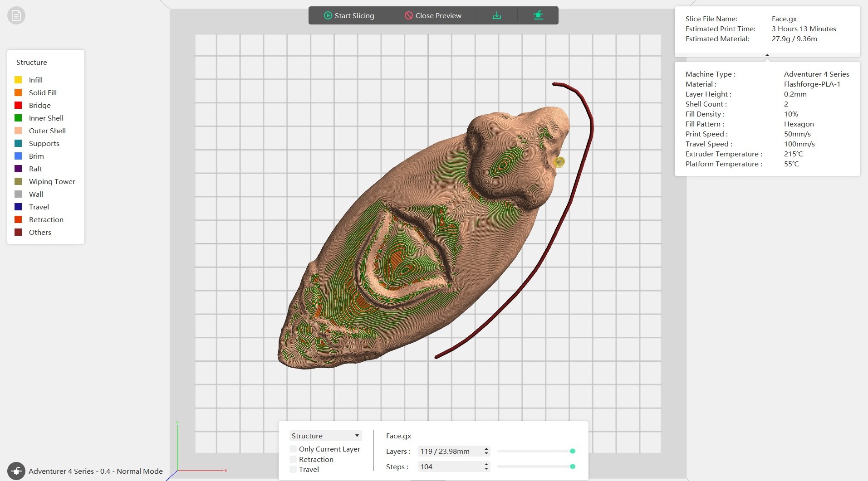Click the orange Solid Fill swatch

pos(18,92)
